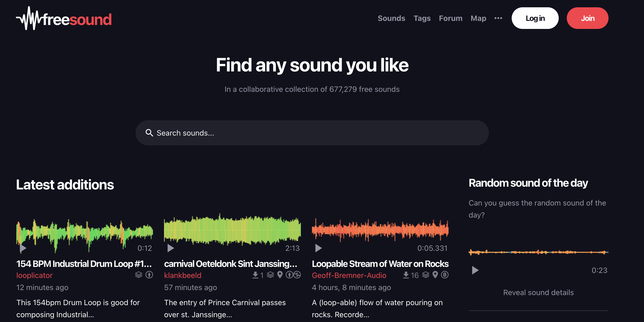Open the Forum menu item
The image size is (644, 322).
click(451, 18)
